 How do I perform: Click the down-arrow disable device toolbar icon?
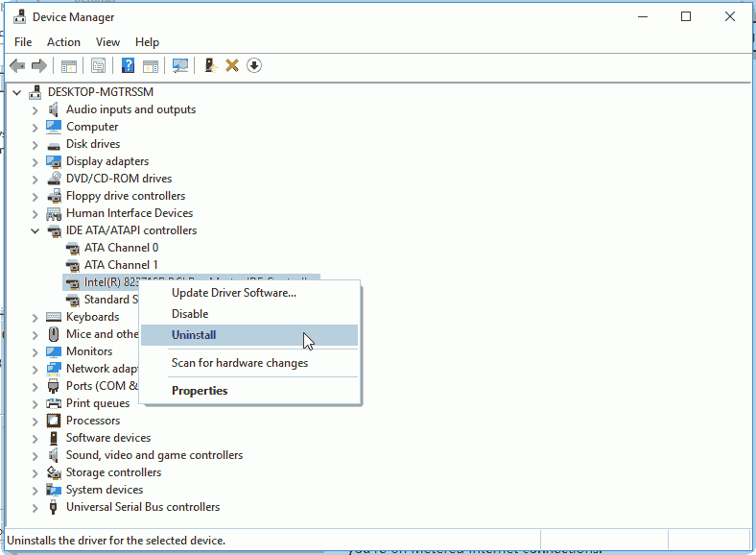point(254,65)
